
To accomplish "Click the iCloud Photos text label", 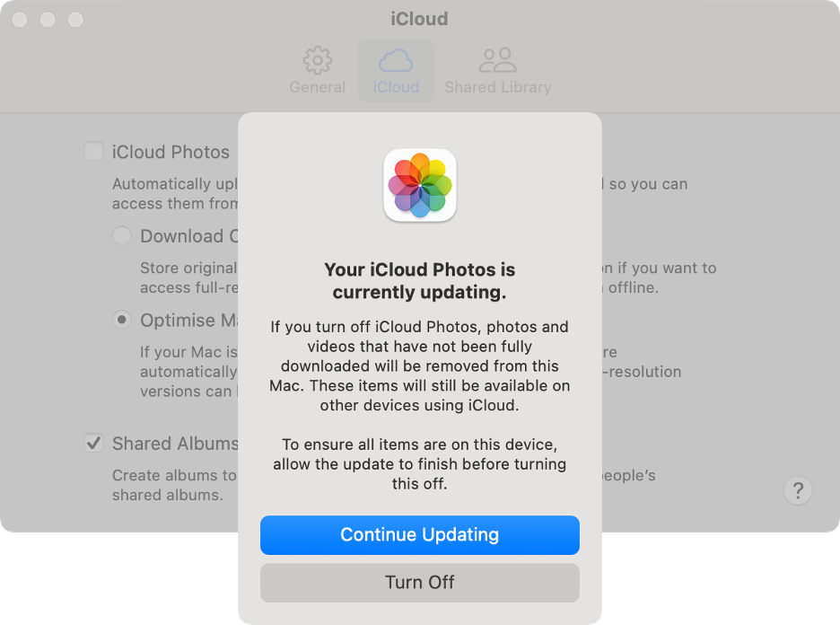I will (171, 152).
